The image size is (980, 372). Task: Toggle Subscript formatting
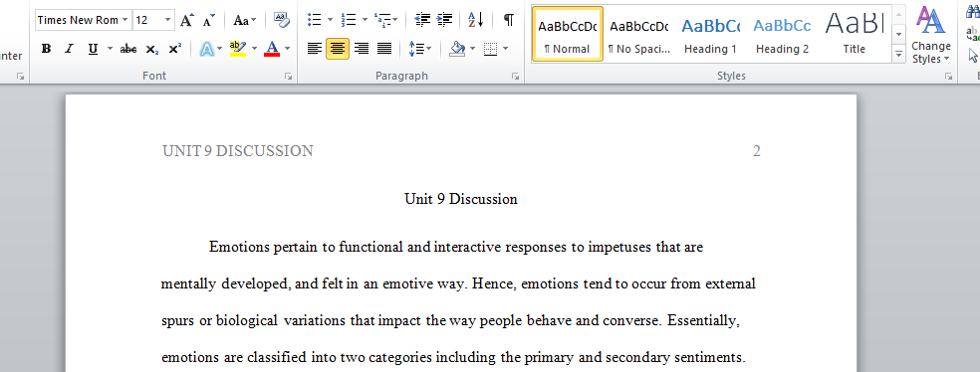(151, 49)
